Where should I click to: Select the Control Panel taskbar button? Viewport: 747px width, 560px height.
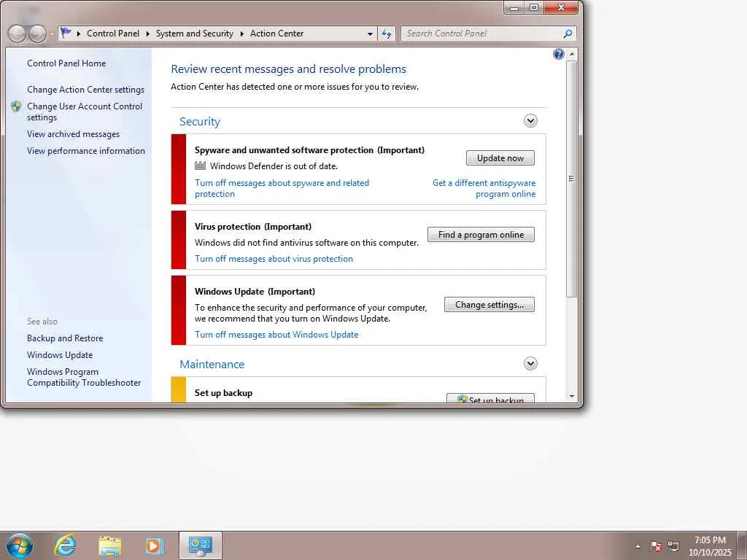coord(201,545)
